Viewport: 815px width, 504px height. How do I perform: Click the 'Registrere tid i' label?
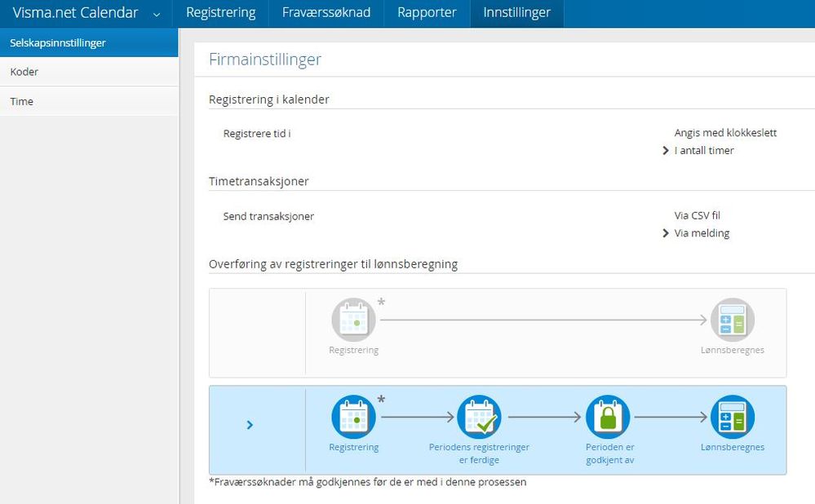click(257, 134)
